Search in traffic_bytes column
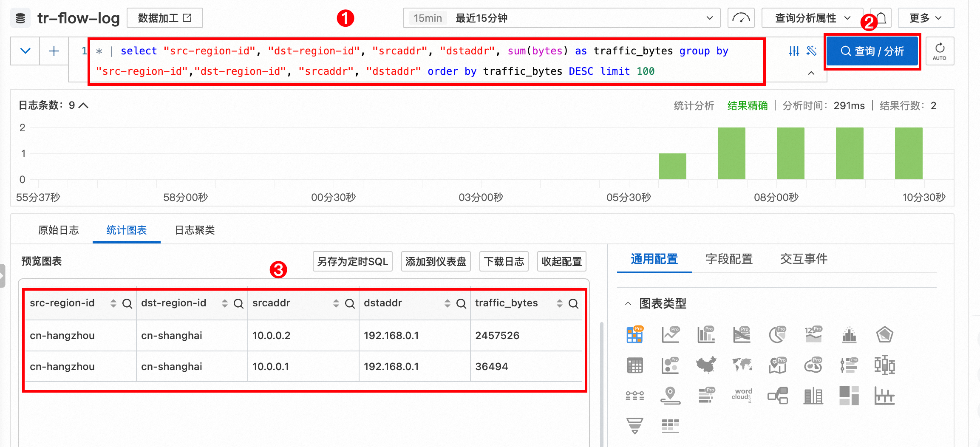The height and width of the screenshot is (447, 980). tap(573, 303)
